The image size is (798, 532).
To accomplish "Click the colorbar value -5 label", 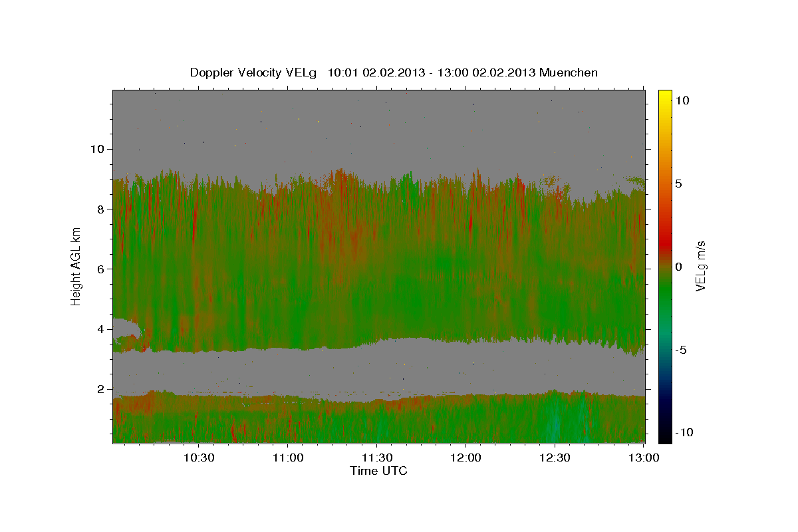I will 680,350.
